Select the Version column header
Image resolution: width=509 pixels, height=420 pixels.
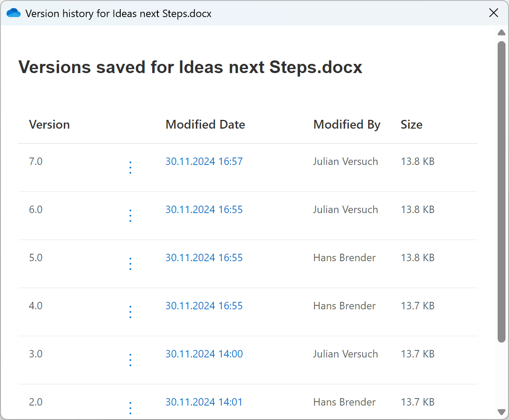[x=49, y=124]
